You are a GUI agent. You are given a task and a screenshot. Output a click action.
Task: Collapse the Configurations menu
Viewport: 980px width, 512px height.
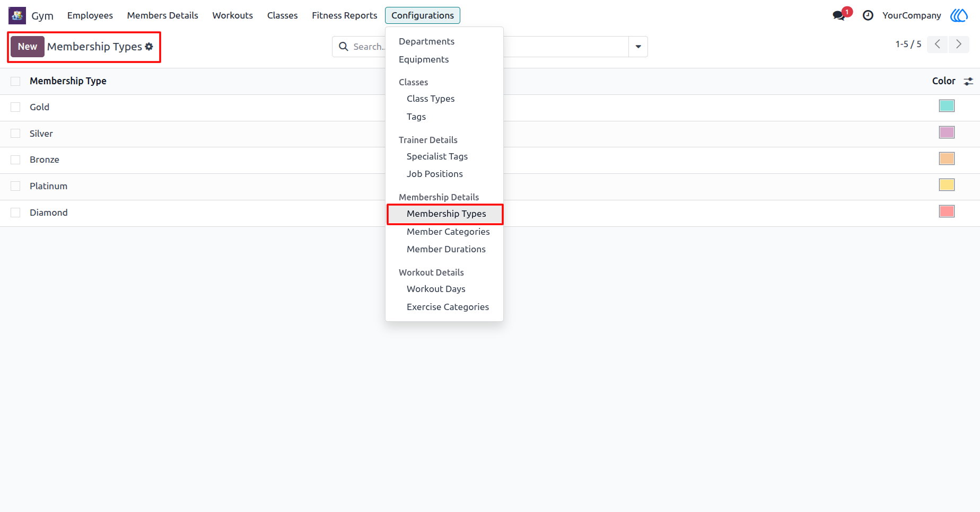(x=423, y=15)
